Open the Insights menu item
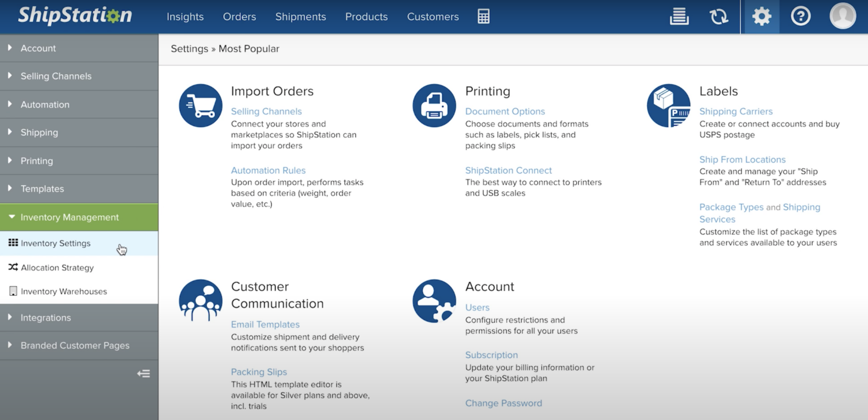The image size is (868, 420). coord(185,16)
